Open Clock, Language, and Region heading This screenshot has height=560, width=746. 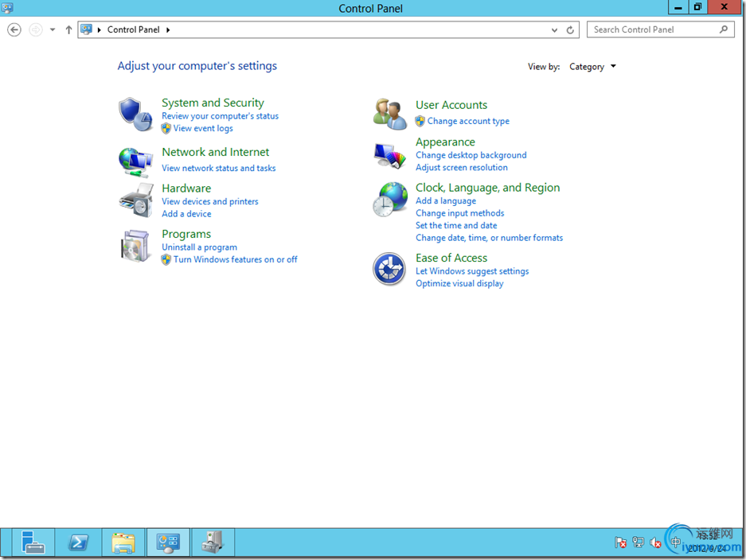[x=488, y=188]
